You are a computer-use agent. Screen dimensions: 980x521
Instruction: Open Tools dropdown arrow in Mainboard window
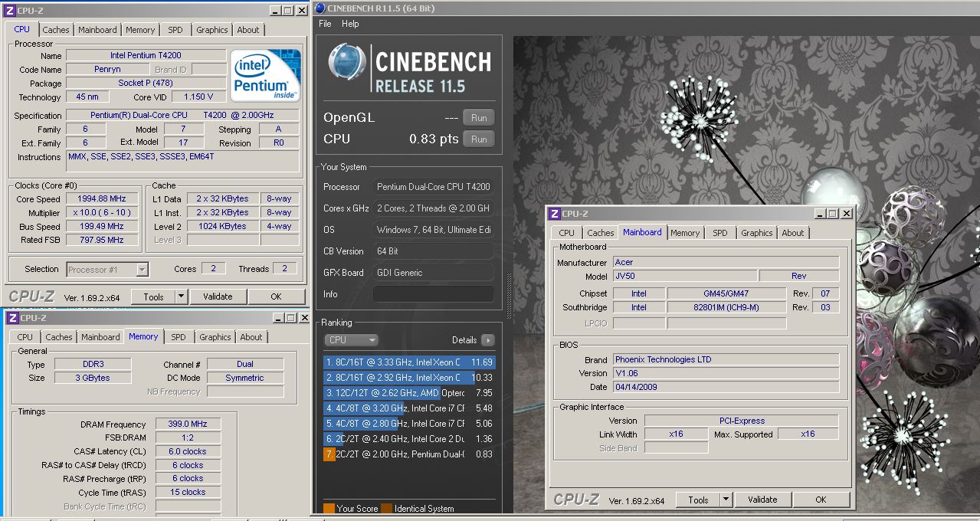[726, 500]
